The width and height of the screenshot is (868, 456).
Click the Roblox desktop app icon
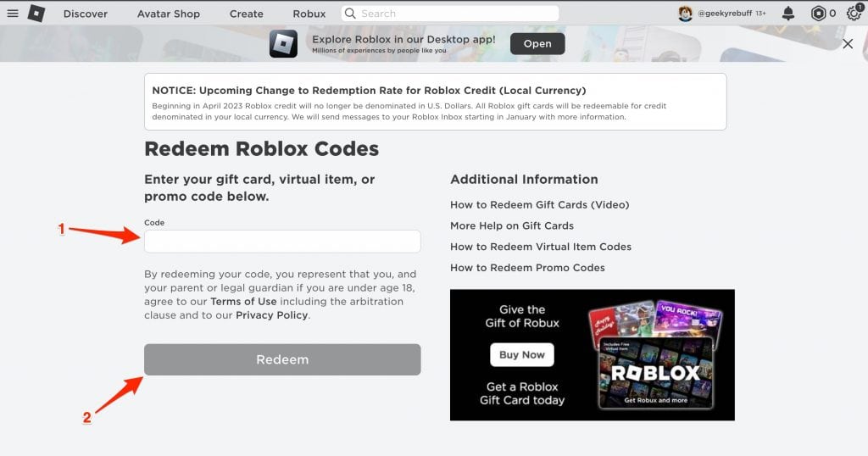(283, 44)
